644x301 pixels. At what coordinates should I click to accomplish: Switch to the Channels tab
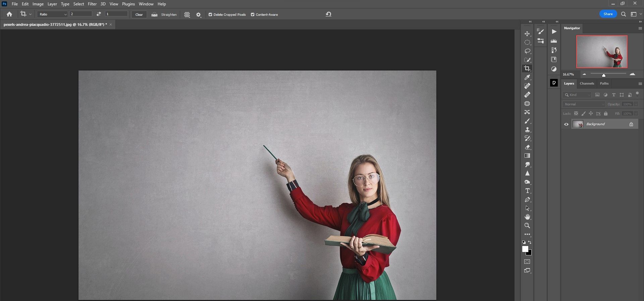[x=587, y=84]
